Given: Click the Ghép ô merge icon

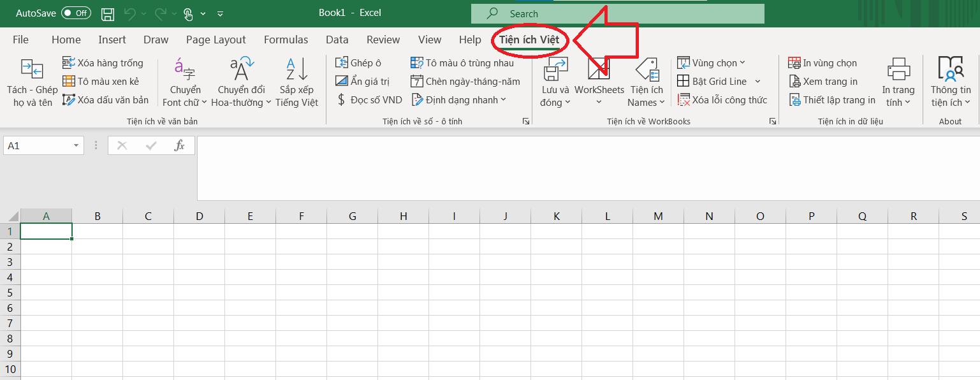Looking at the screenshot, I should 342,63.
